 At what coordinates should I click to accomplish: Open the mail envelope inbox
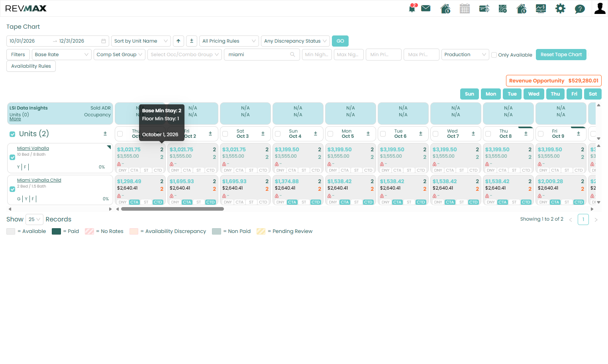(x=426, y=8)
